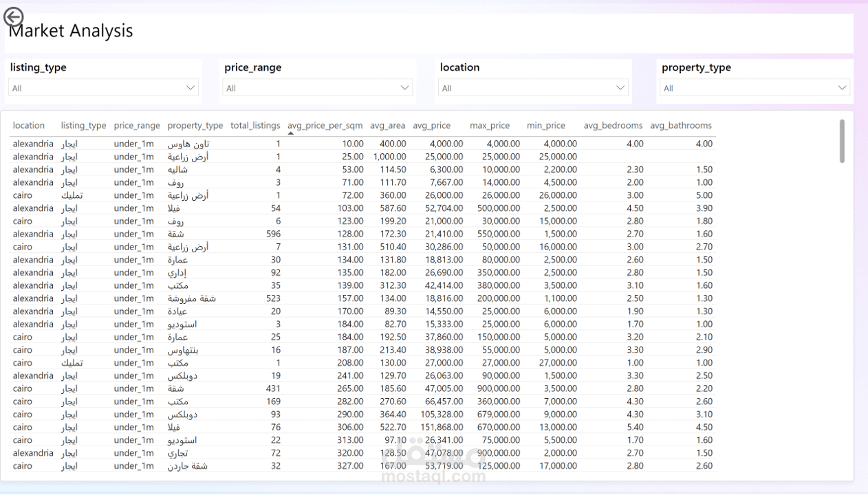Sort by the location column header
This screenshot has width=868, height=495.
(29, 125)
